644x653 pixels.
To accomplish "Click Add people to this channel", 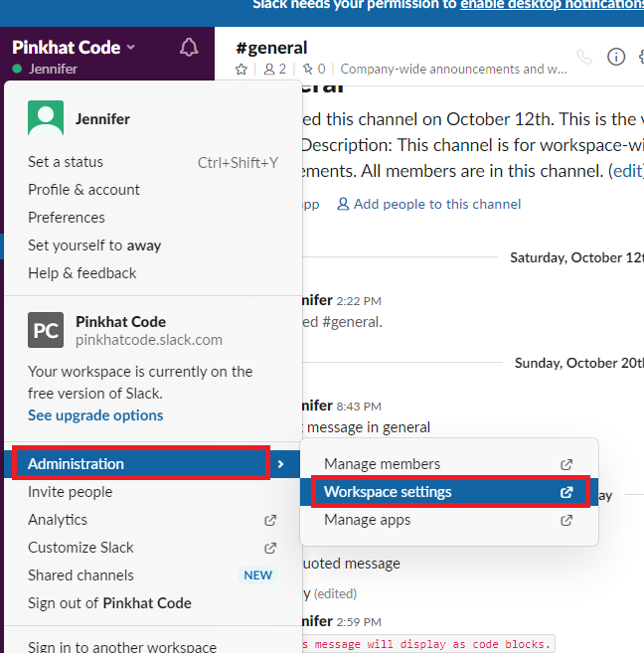I will click(437, 204).
